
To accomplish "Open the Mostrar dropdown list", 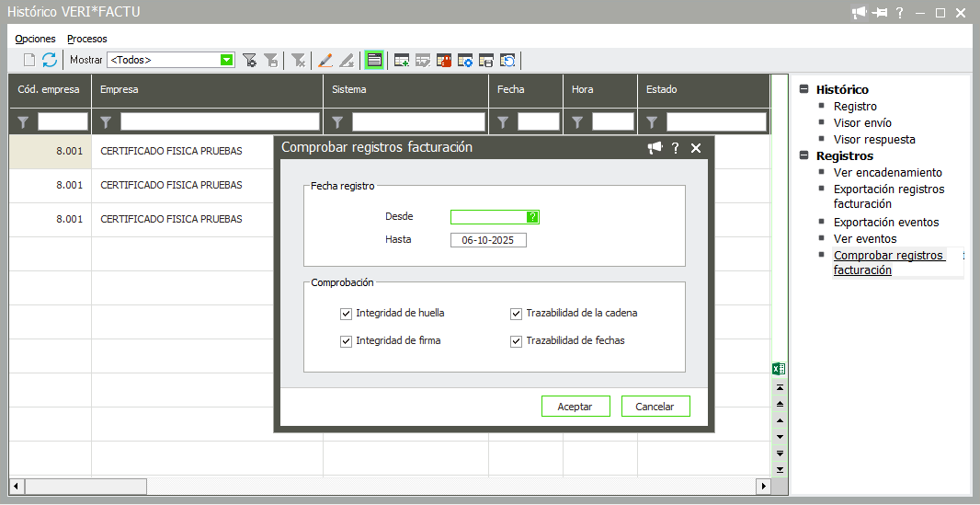I will (x=226, y=60).
